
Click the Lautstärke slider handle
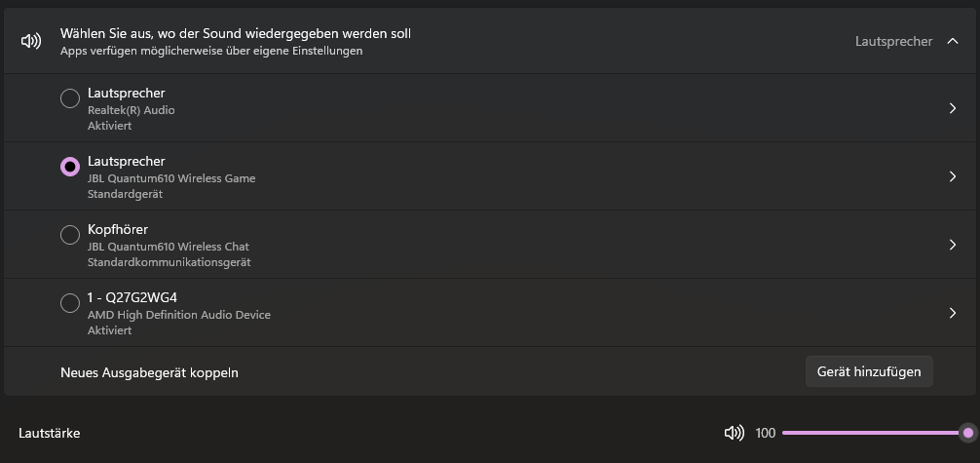pos(968,433)
